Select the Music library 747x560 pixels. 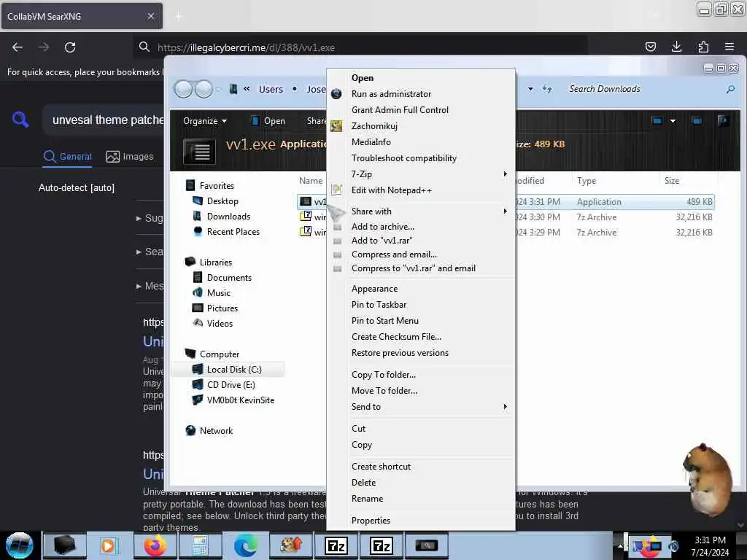point(218,293)
